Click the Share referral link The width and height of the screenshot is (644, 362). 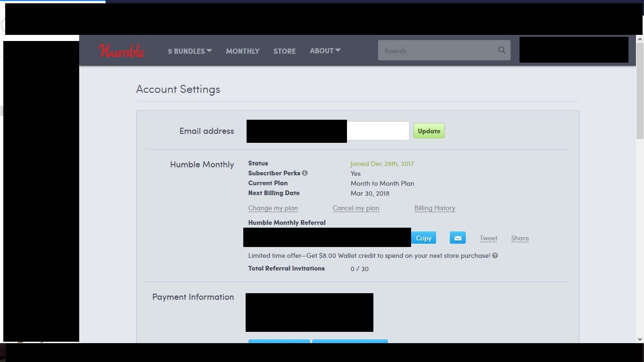[x=520, y=238]
